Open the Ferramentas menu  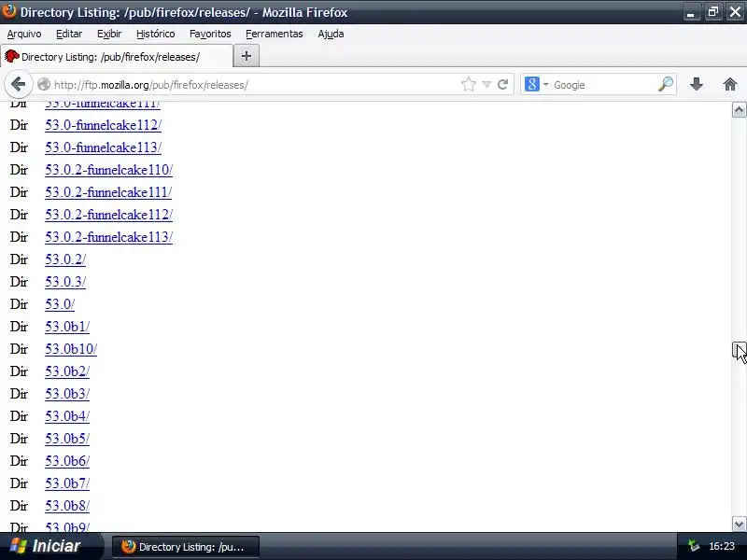[275, 34]
